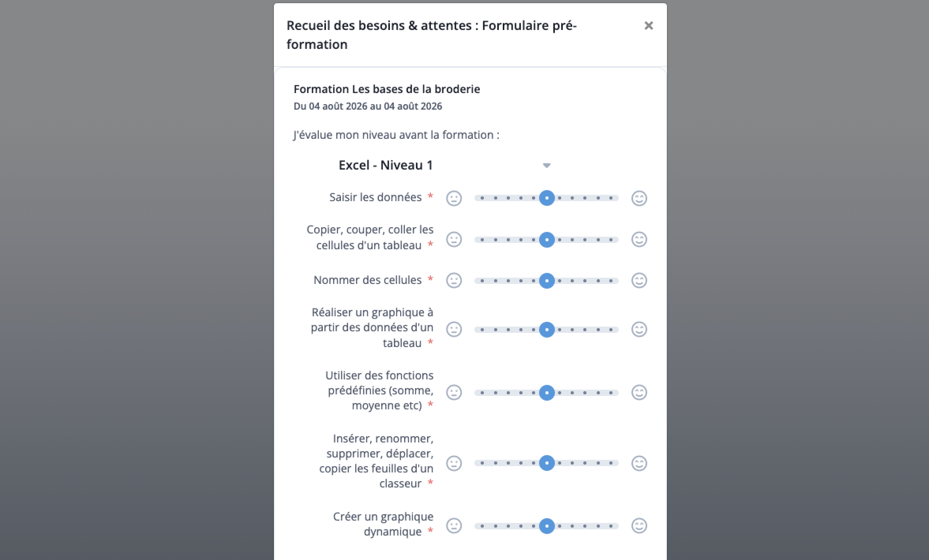Image resolution: width=929 pixels, height=560 pixels.
Task: Click the Utiliser des fonctions prédéfinies slider handle
Action: point(547,393)
